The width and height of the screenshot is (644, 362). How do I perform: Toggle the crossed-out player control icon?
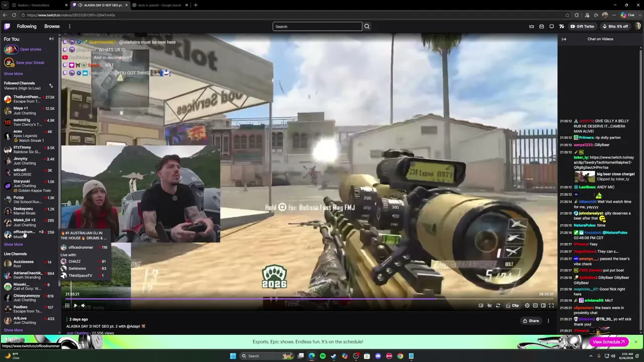[490, 306]
